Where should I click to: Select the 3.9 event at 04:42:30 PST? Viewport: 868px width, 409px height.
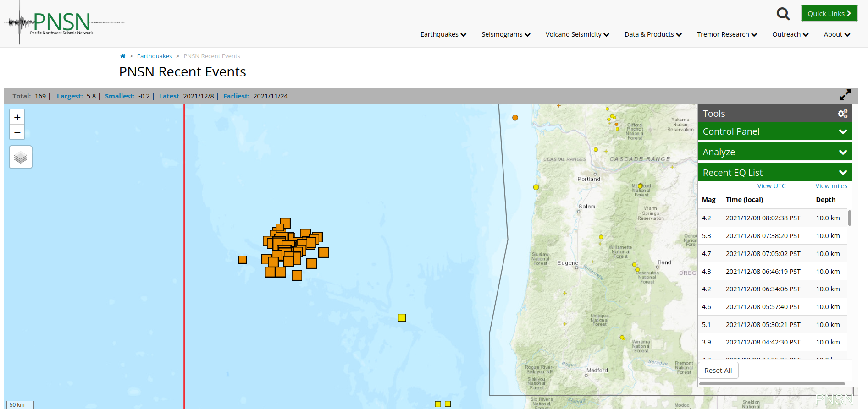tap(772, 342)
